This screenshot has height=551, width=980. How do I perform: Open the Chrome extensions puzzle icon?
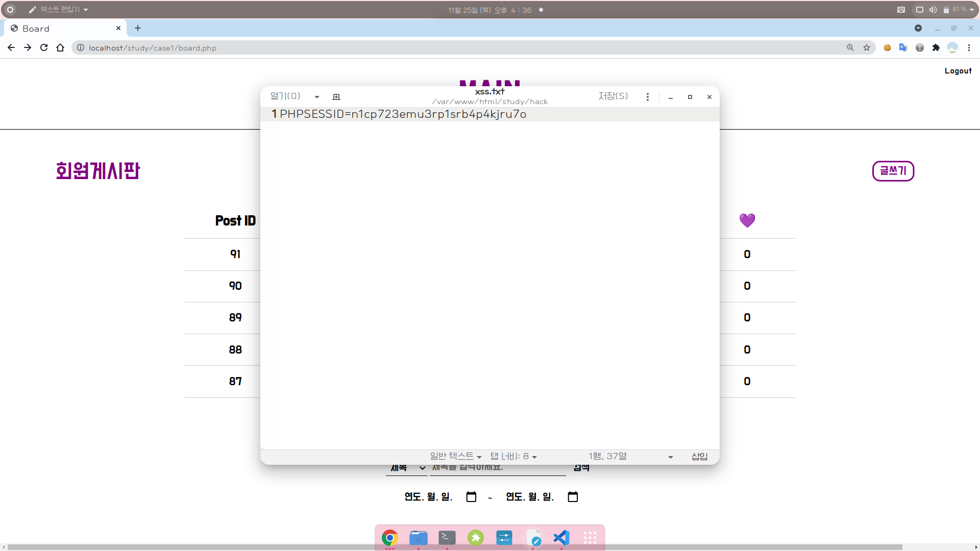936,47
